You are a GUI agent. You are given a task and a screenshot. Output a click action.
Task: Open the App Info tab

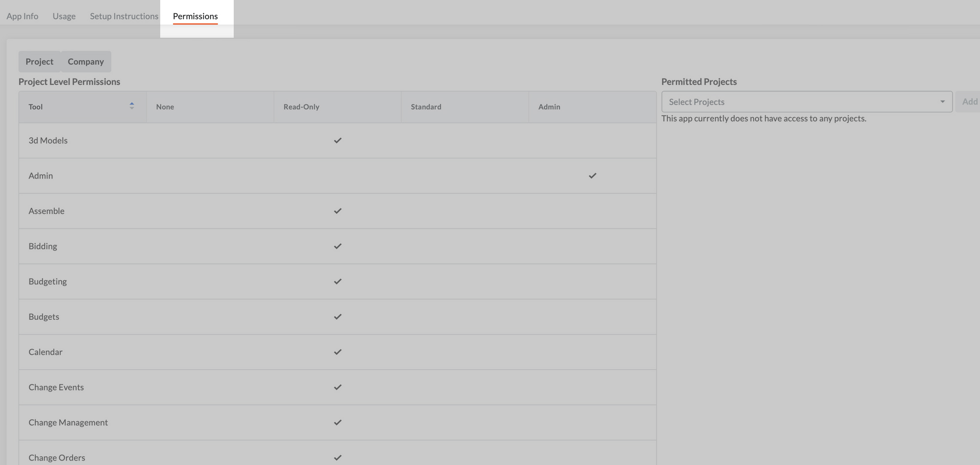[x=23, y=16]
